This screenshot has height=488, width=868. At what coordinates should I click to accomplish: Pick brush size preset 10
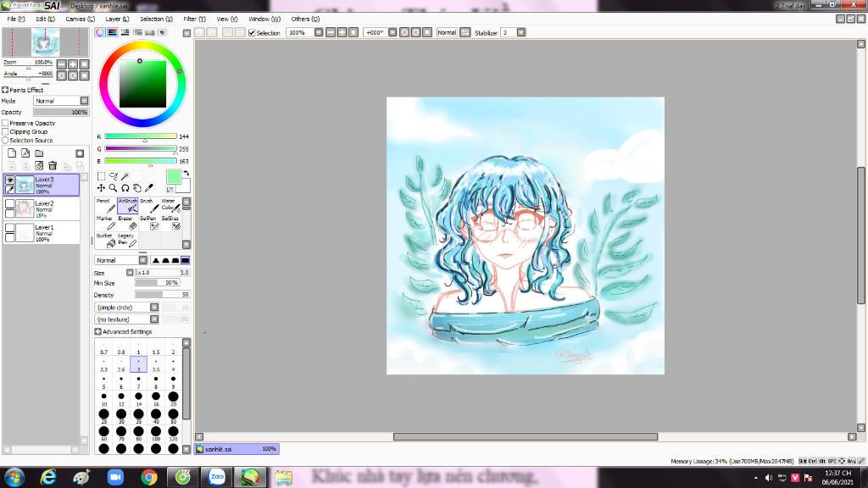(x=103, y=400)
